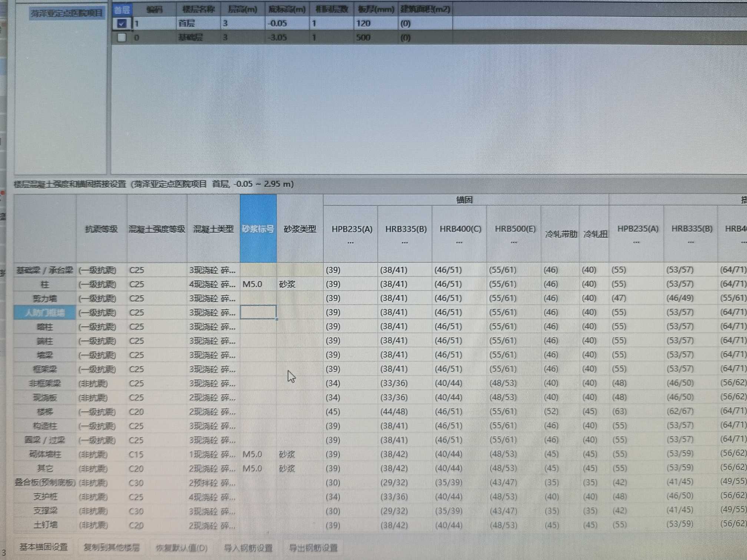Select 菏泽亚定点医院项目 in project tree

coord(67,13)
